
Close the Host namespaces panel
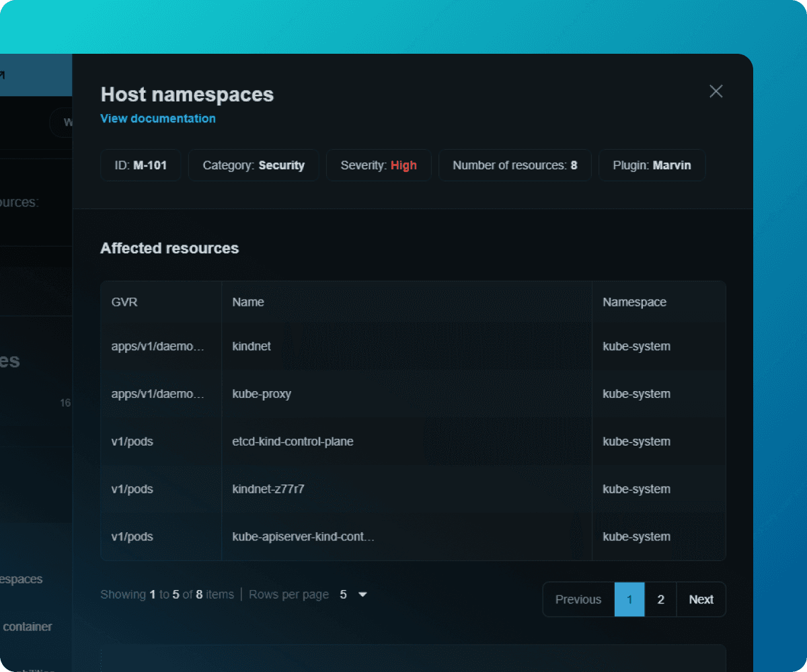point(716,91)
